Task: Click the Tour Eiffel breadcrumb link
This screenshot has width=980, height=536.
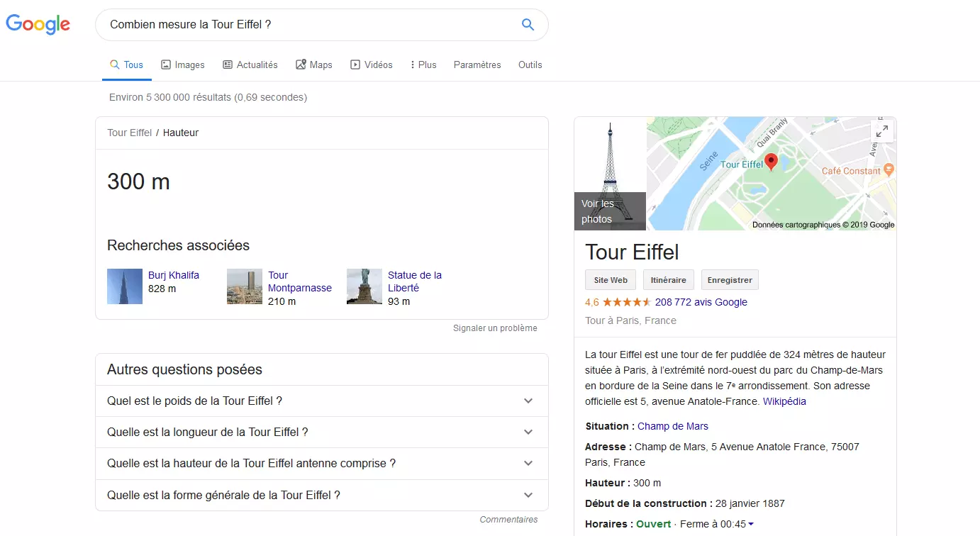Action: 130,133
